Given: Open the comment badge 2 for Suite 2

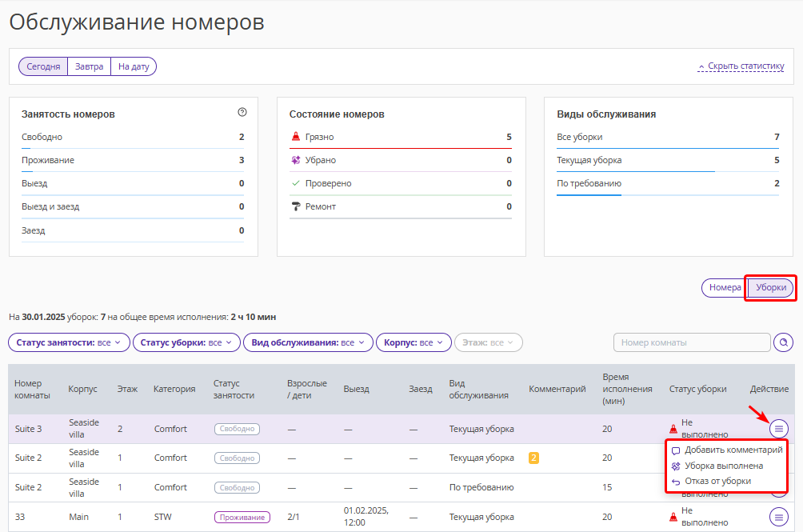Looking at the screenshot, I should 533,458.
